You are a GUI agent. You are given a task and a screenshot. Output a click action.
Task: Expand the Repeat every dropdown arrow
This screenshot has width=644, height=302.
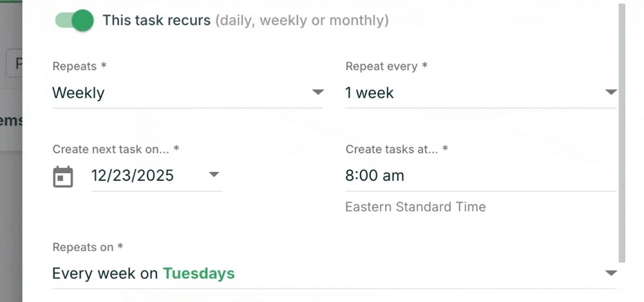[611, 93]
